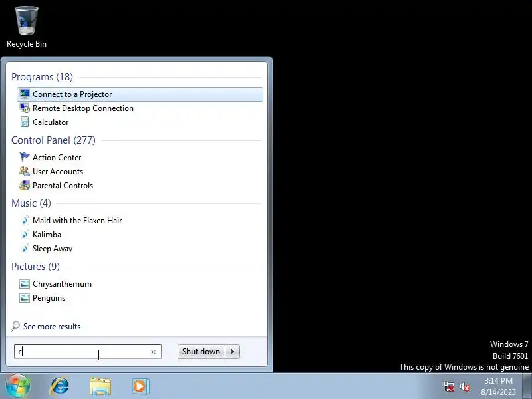Click the Calculator program icon
The width and height of the screenshot is (532, 399).
pyautogui.click(x=25, y=122)
